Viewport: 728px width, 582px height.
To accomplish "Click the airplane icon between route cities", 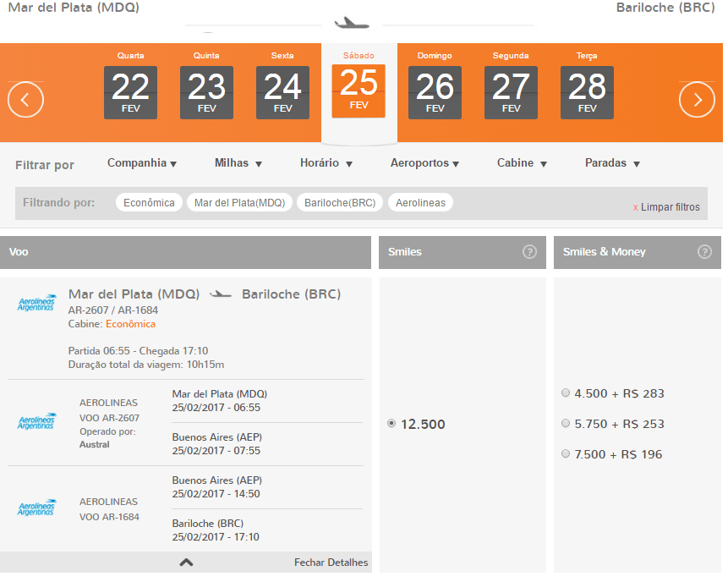I will (352, 23).
